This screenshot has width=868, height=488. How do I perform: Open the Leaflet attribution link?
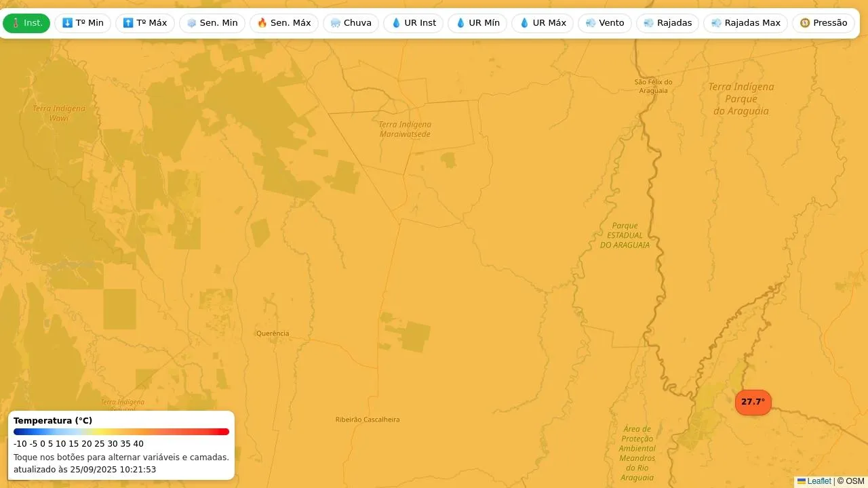[x=818, y=481]
